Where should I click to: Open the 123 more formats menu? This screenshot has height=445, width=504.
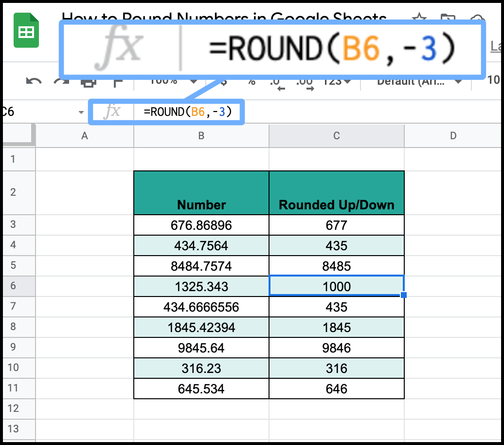click(x=337, y=82)
